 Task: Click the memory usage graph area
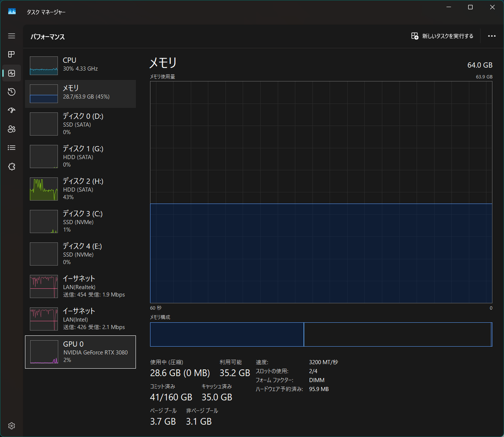tap(321, 192)
